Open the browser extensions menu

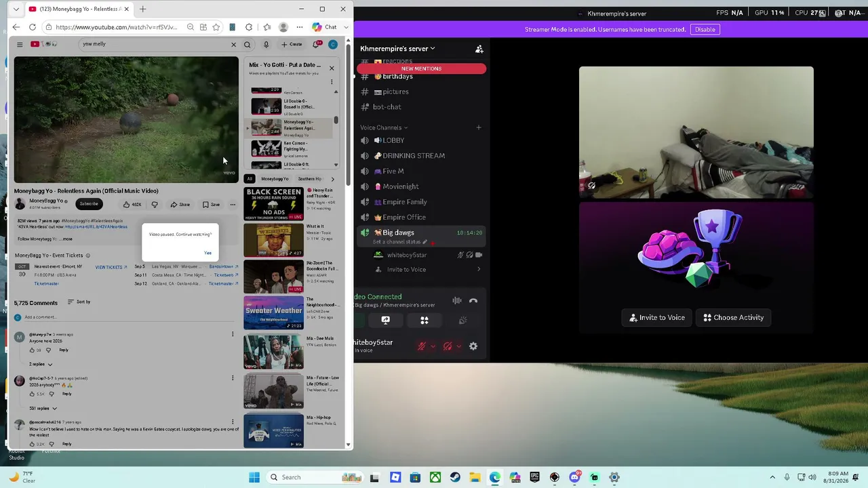[249, 27]
